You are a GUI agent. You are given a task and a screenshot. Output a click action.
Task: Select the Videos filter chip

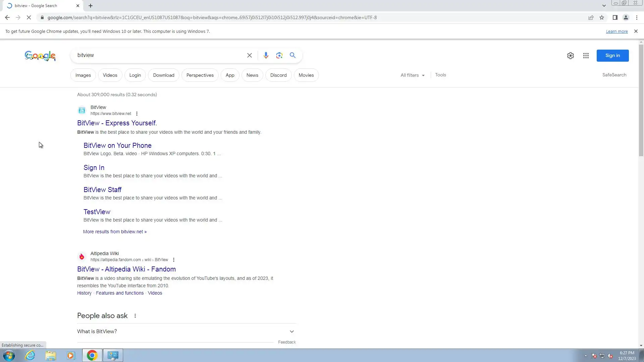[110, 75]
